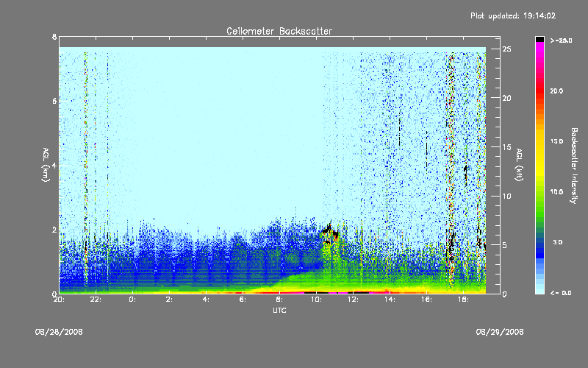Viewport: 588px width, 368px height.
Task: Click the "<= 0.0" colorbar minimum label
Action: point(561,293)
